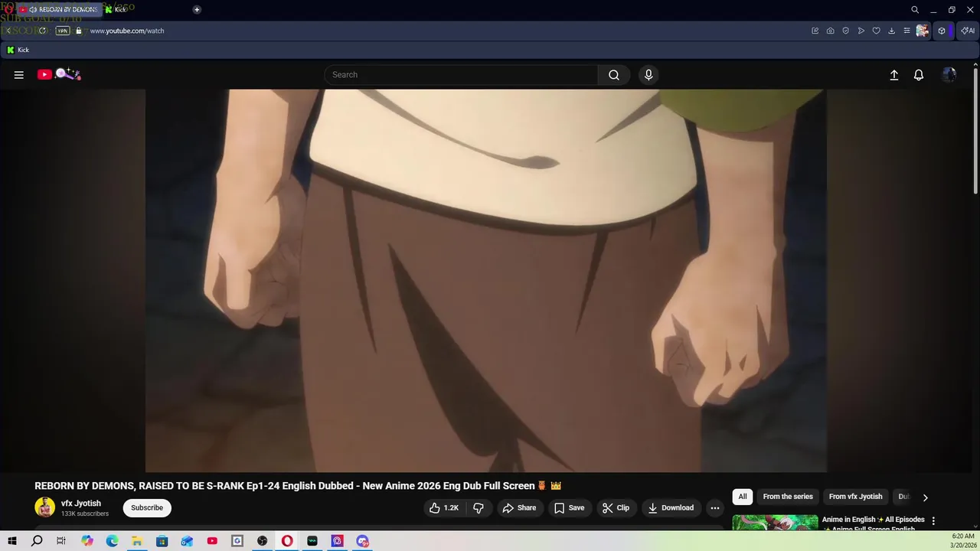Open the browser profile picture
This screenshot has height=551, width=980.
923,31
